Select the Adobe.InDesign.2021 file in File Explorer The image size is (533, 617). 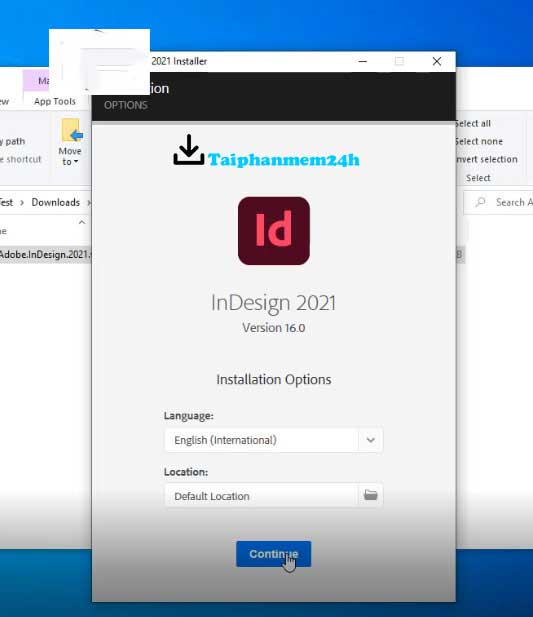45,255
